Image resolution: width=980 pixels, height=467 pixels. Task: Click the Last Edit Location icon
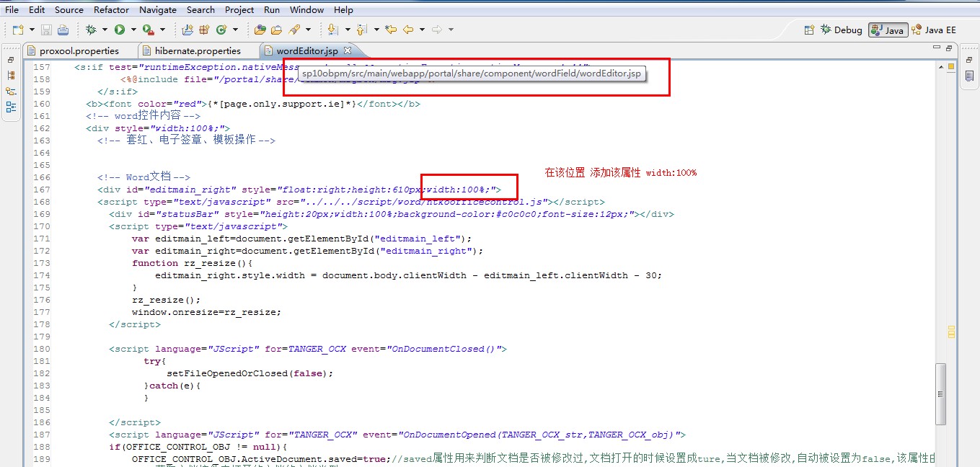(391, 30)
